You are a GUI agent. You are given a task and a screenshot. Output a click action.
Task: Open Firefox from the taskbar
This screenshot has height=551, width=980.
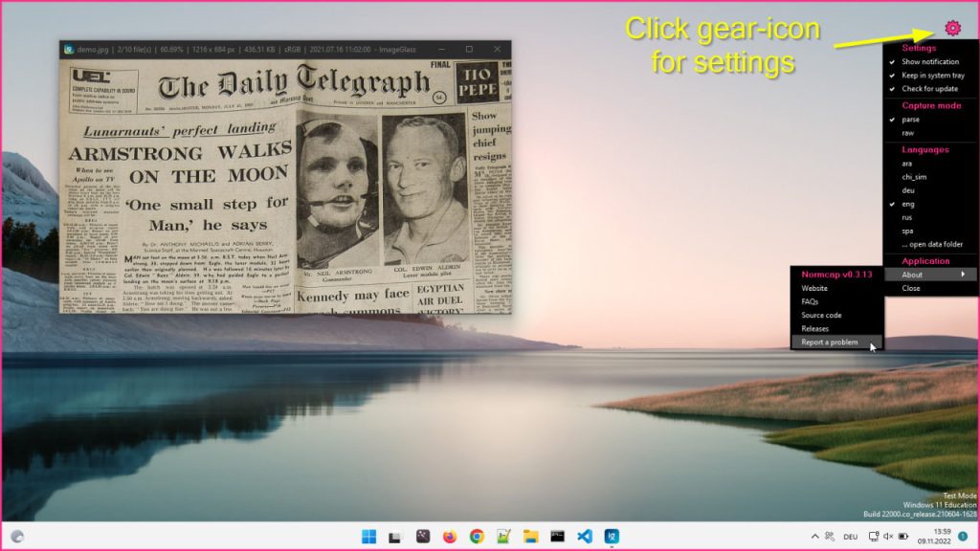(450, 537)
